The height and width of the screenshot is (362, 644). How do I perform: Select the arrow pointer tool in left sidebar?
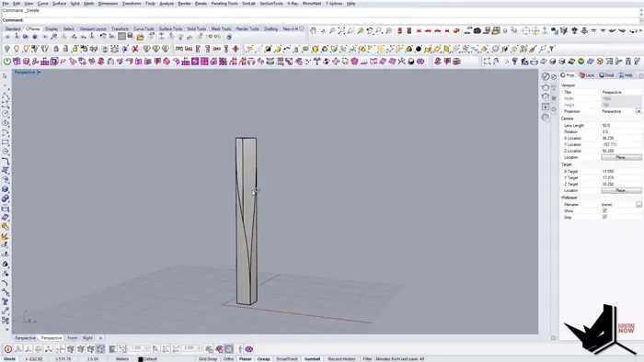[x=5, y=76]
